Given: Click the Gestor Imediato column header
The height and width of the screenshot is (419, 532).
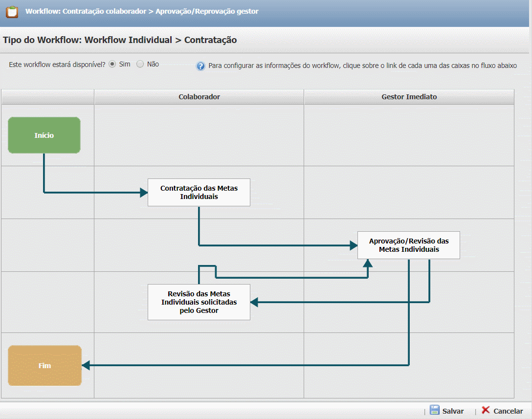Looking at the screenshot, I should pyautogui.click(x=409, y=97).
